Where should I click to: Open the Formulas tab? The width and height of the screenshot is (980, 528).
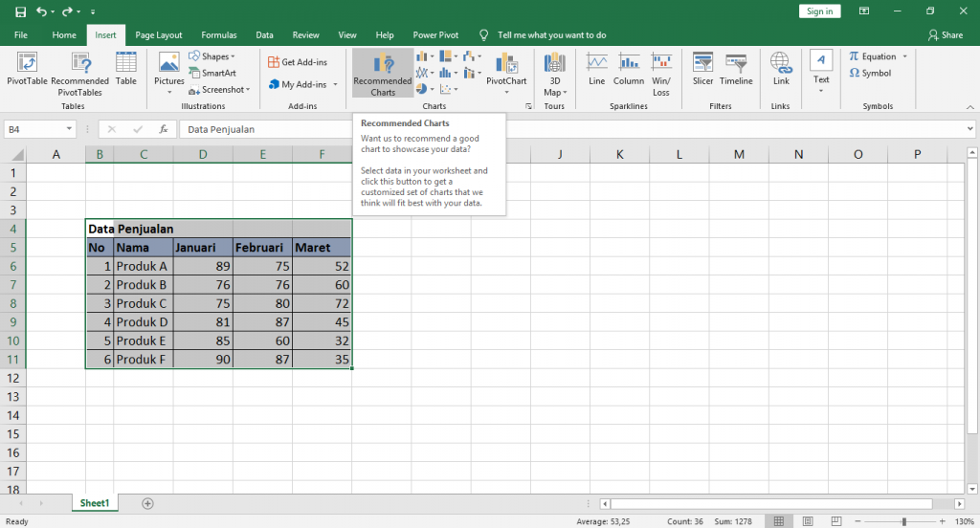tap(219, 35)
